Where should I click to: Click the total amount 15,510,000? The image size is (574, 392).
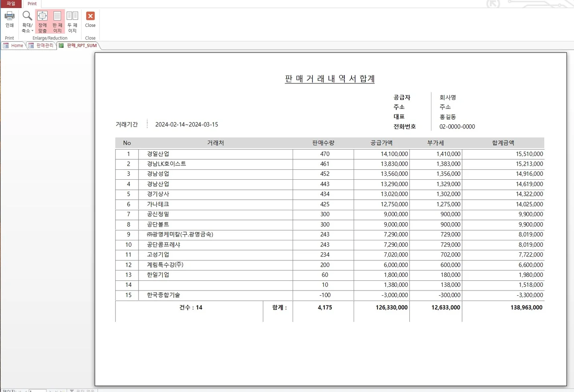coord(529,154)
